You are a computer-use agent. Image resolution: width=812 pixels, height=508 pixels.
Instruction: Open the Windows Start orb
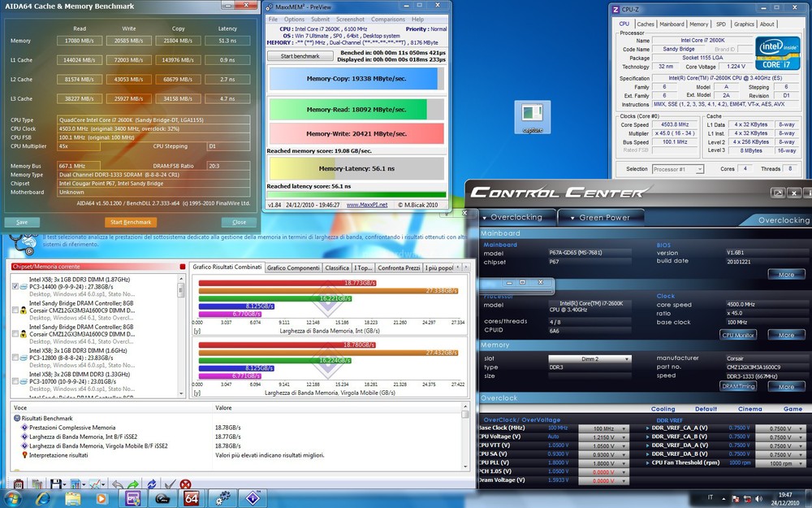pos(13,499)
